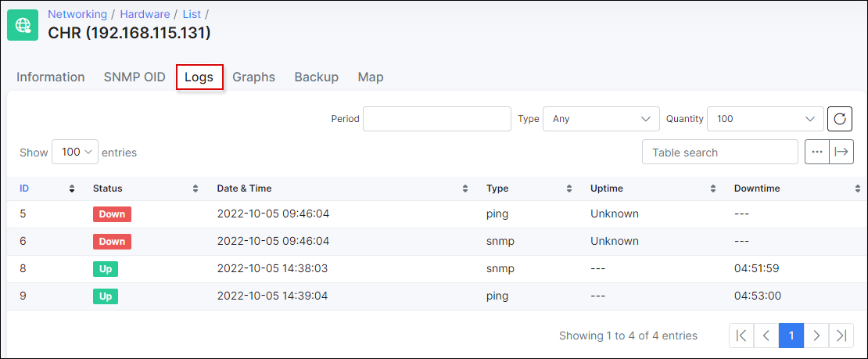Switch to the Graphs tab

point(253,77)
